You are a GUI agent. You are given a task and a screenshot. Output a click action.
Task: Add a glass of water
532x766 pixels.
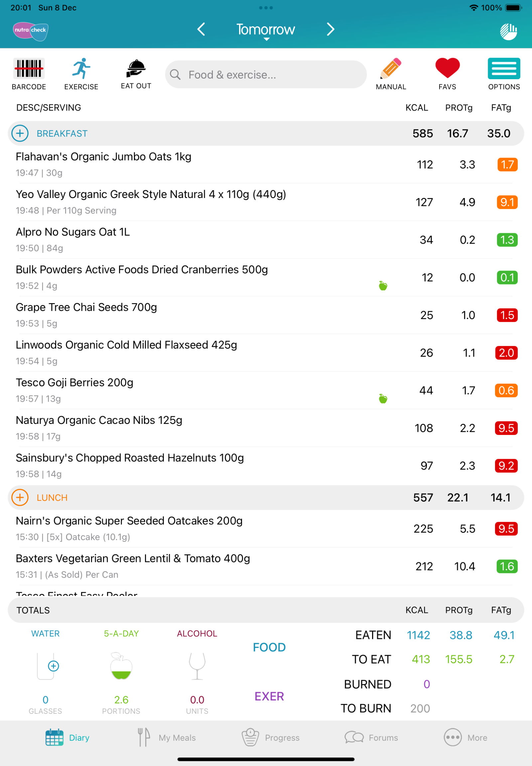pos(53,666)
